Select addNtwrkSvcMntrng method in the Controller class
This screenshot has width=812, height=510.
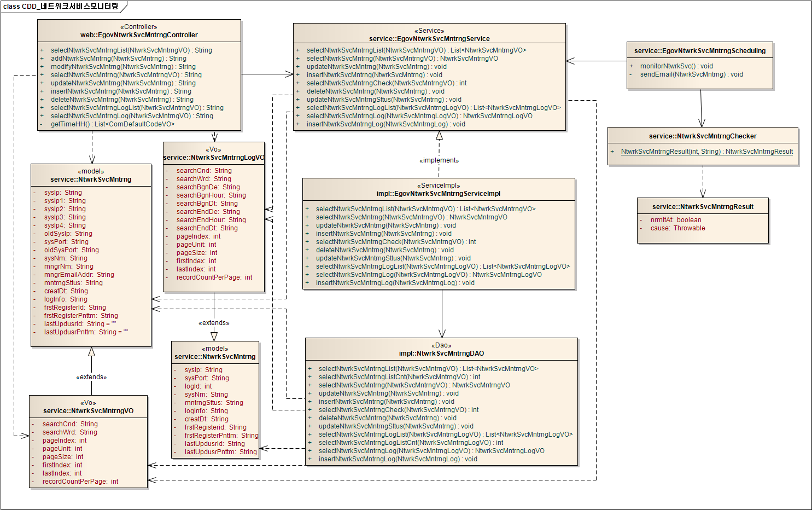(118, 59)
